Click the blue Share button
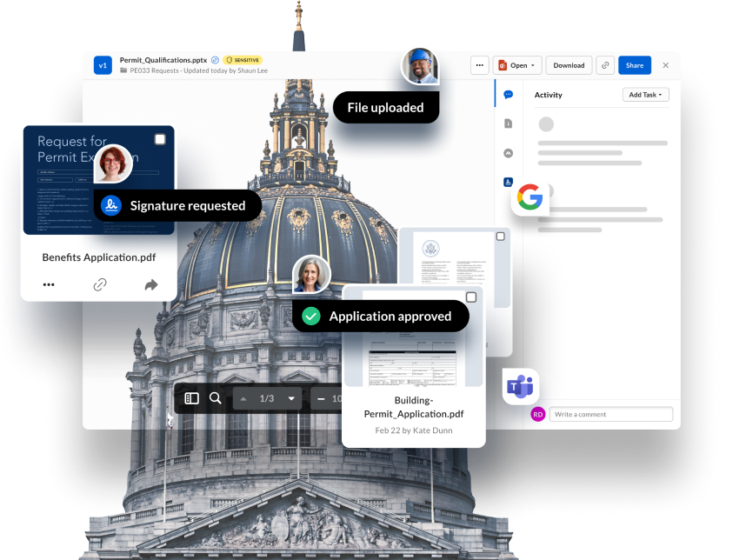This screenshot has width=746, height=560. click(635, 65)
